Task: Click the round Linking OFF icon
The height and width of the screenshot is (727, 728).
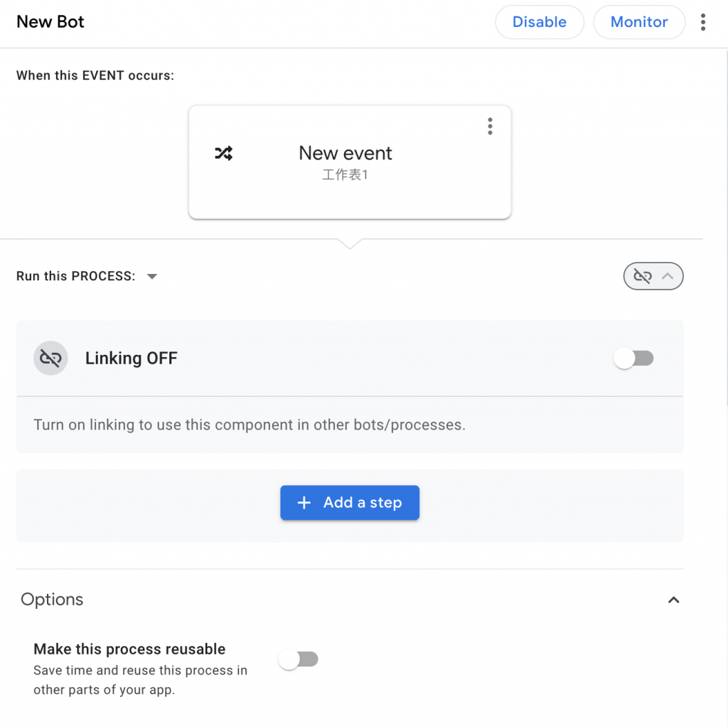Action: click(x=50, y=359)
